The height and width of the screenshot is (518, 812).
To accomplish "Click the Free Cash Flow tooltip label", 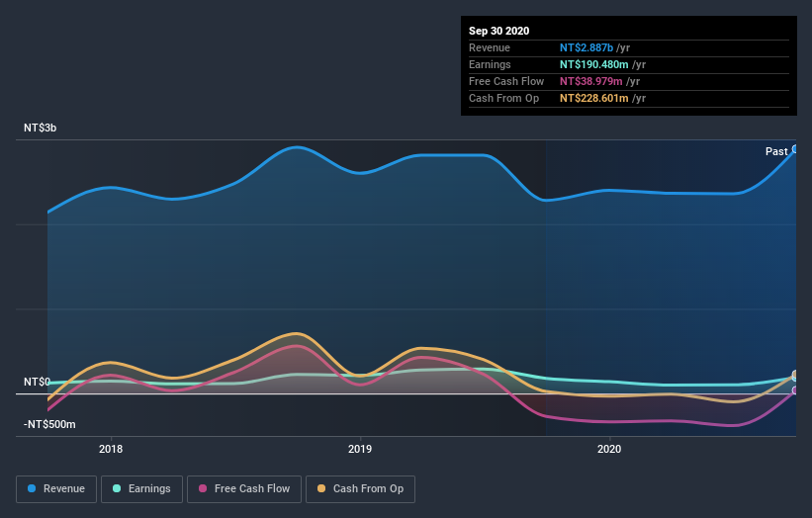I will click(x=506, y=81).
